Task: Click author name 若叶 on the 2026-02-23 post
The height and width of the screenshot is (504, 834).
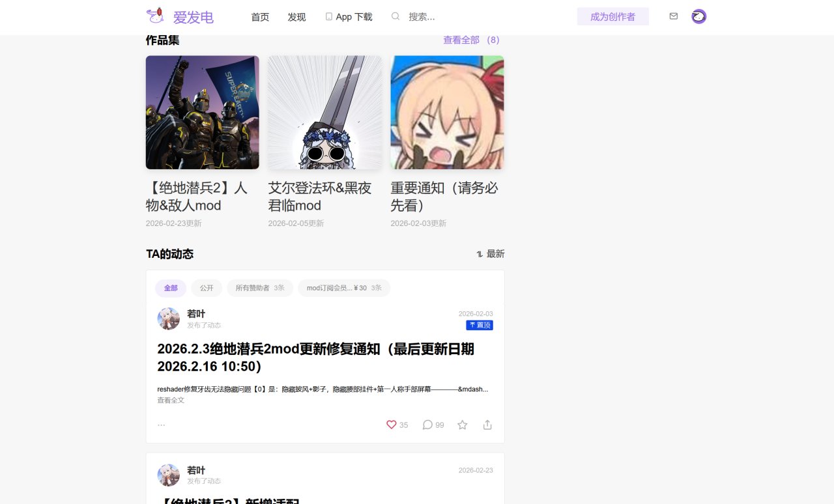Action: 196,470
